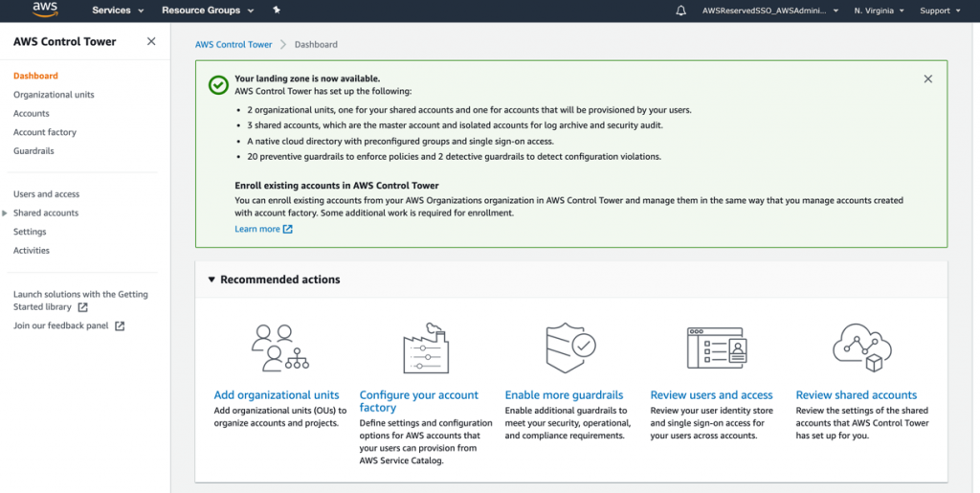Click the shared accounts cloud icon
Image resolution: width=980 pixels, height=493 pixels.
point(862,347)
